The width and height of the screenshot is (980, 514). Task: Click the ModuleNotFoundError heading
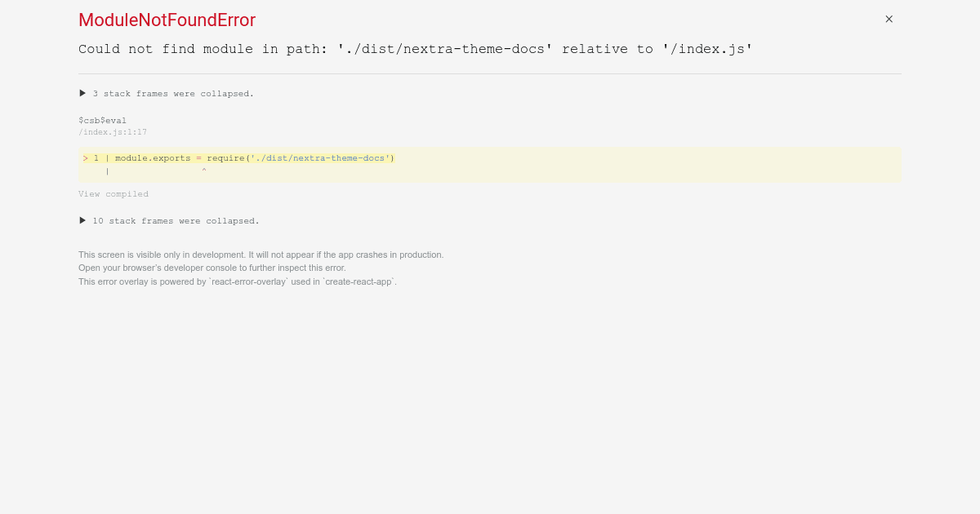coord(167,20)
